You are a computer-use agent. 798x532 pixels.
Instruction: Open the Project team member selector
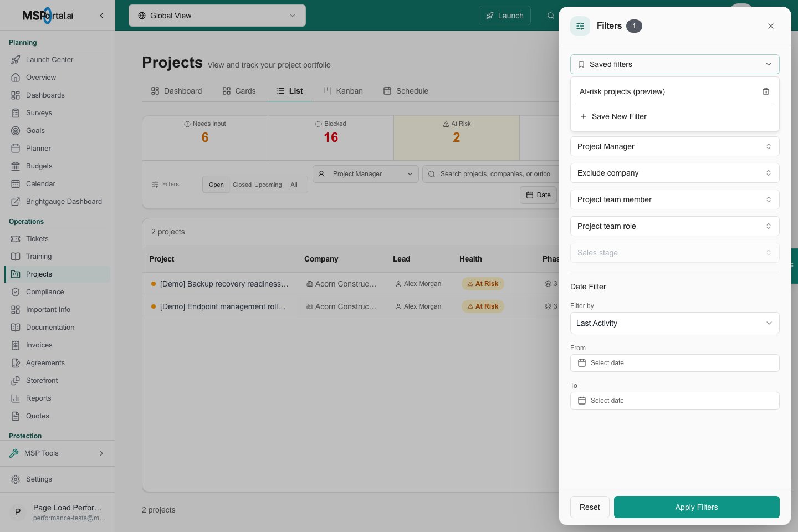coord(675,199)
